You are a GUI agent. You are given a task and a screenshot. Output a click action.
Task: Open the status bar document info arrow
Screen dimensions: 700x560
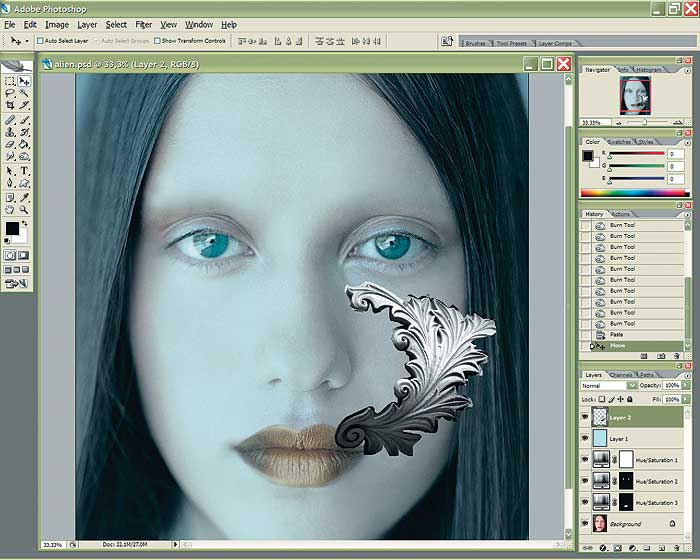tap(175, 544)
